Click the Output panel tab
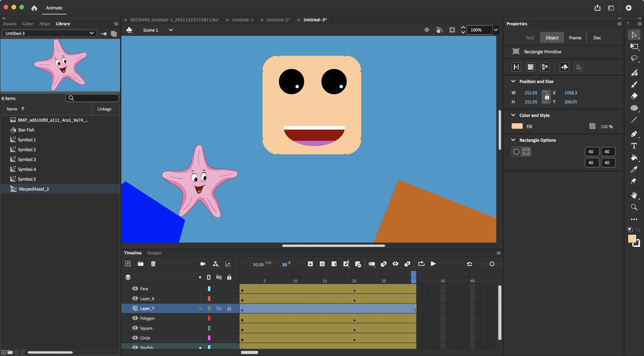Screen dimensions: 644x356 (x=154, y=253)
